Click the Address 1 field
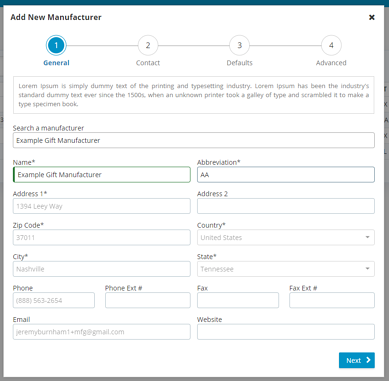The image size is (389, 381). point(102,206)
